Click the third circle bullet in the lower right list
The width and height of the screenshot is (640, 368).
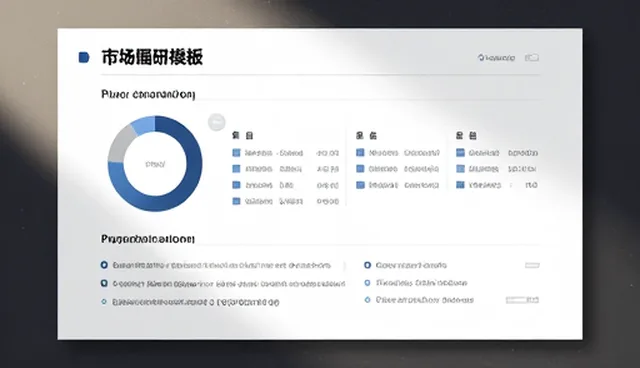pyautogui.click(x=367, y=300)
